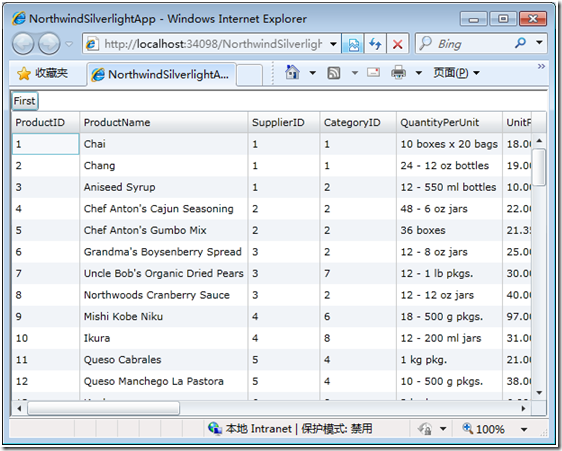The width and height of the screenshot is (562, 451).
Task: Expand the Home button dropdown arrow
Action: pos(313,73)
